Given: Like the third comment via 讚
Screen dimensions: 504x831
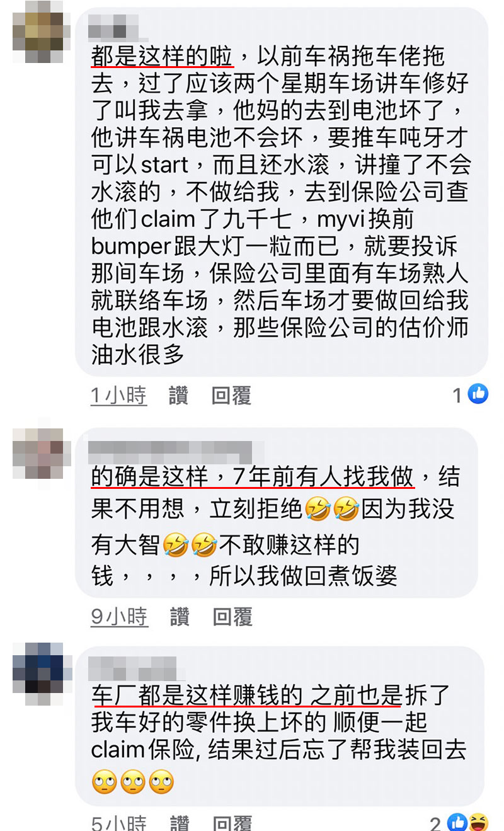Looking at the screenshot, I should point(180,822).
